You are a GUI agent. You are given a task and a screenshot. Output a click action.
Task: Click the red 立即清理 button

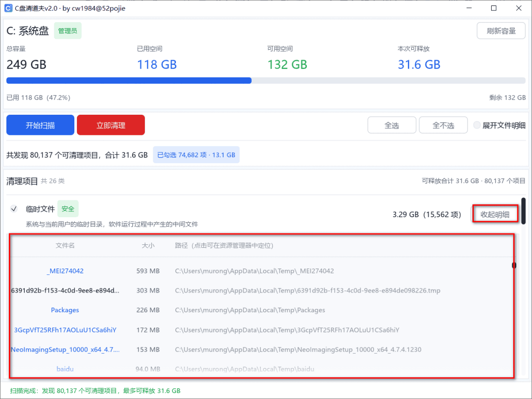pos(111,125)
